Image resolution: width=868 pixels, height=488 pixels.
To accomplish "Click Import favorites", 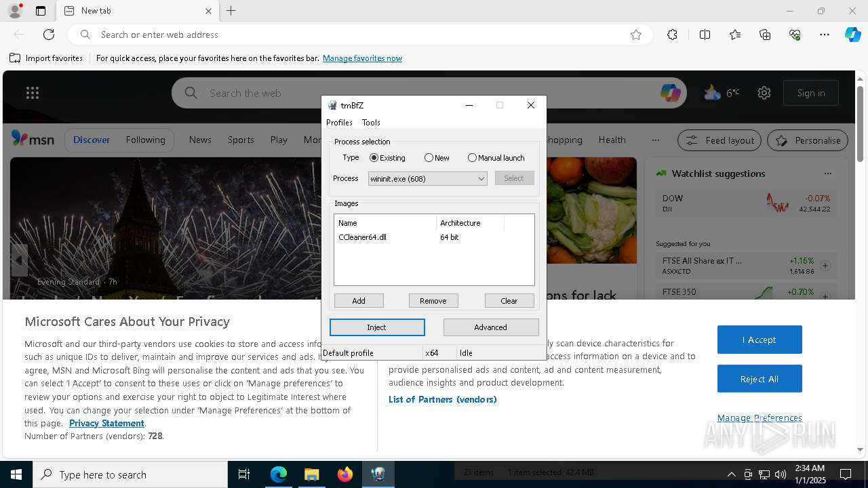I will 46,58.
